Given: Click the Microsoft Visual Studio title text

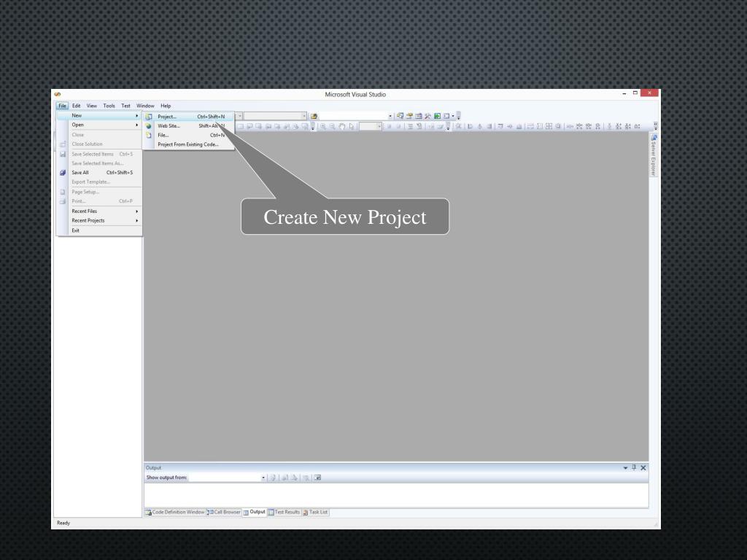Looking at the screenshot, I should coord(355,95).
